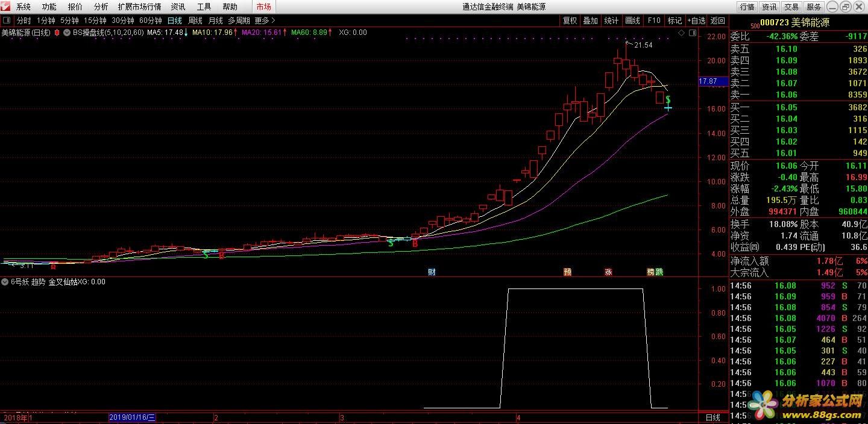Click the 叠加 toolbar button
This screenshot has width=868, height=424.
coord(591,20)
